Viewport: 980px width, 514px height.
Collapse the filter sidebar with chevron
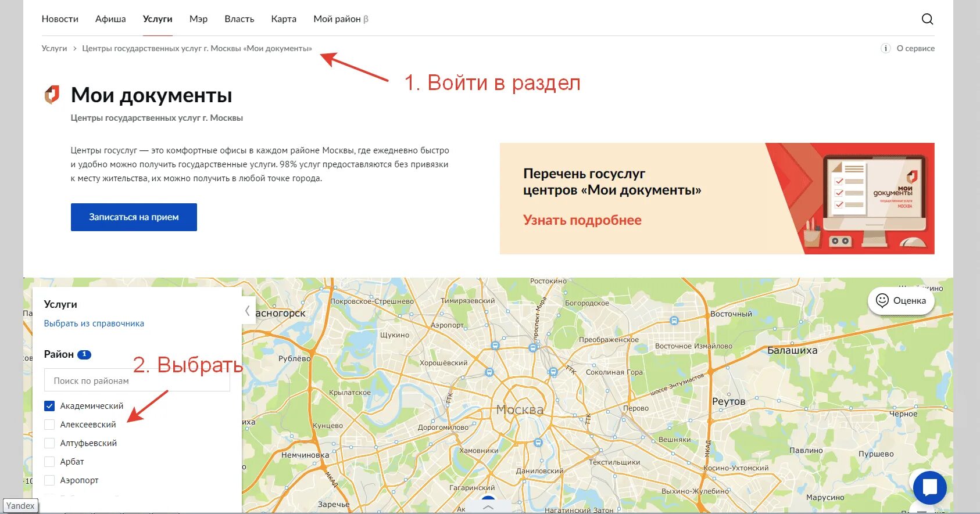(248, 311)
